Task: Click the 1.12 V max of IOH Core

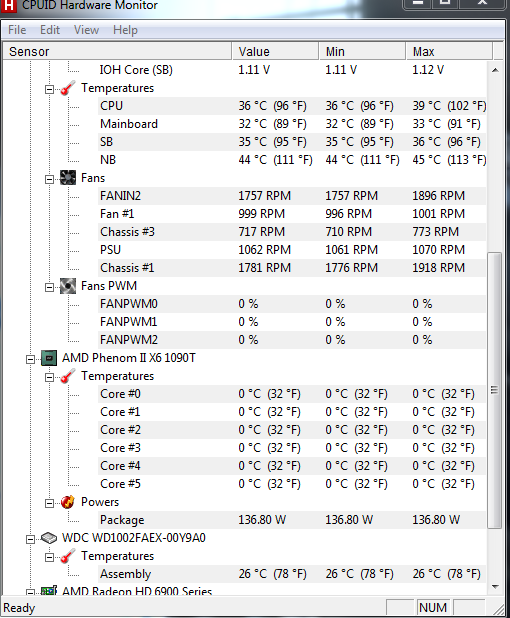Action: point(428,70)
